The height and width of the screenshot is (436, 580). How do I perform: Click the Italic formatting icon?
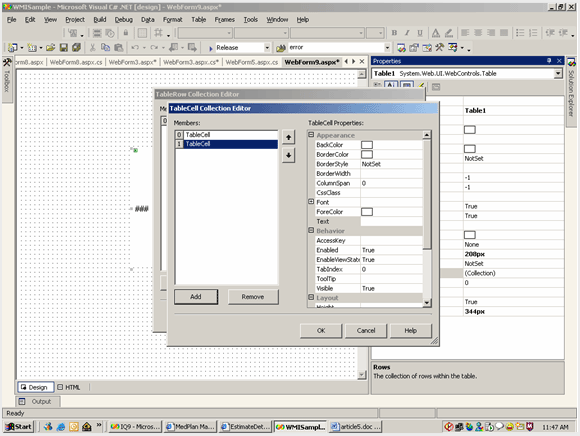tap(407, 33)
